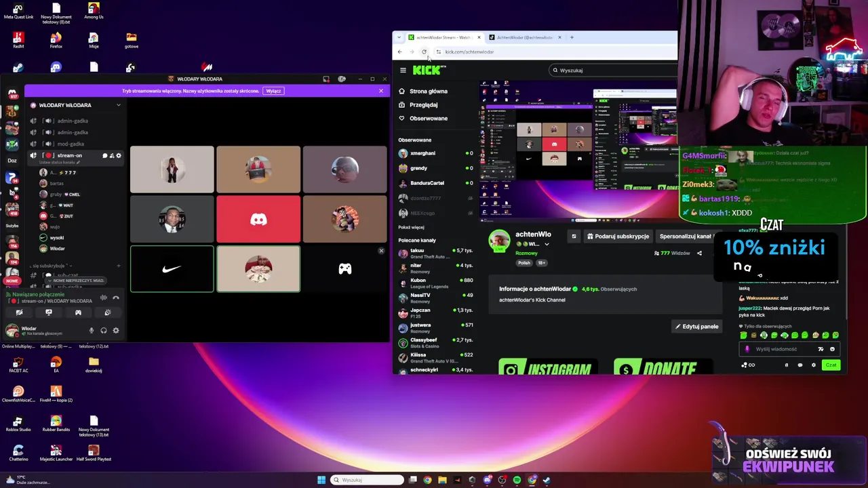Disconnect from Discord voice channel
Image resolution: width=868 pixels, height=488 pixels.
tap(116, 297)
